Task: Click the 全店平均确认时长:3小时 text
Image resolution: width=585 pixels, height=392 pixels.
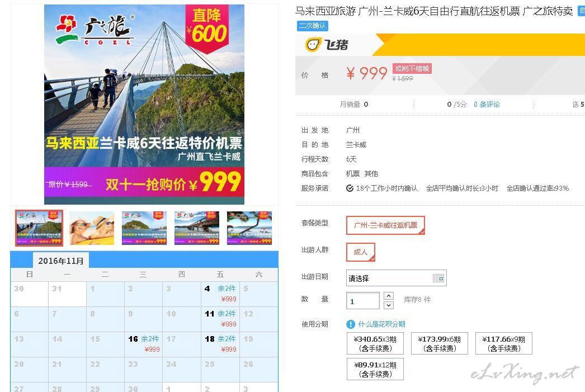Action: tap(462, 188)
